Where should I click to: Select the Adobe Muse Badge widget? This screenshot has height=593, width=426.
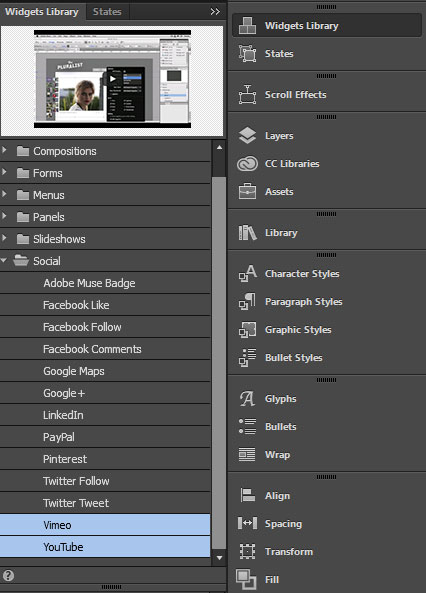(105, 283)
